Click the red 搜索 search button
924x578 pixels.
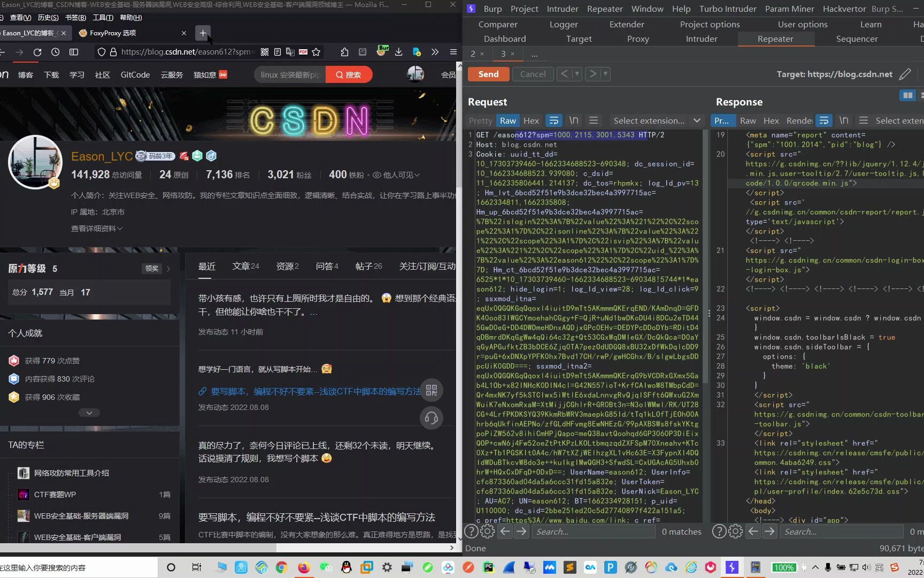pyautogui.click(x=349, y=74)
